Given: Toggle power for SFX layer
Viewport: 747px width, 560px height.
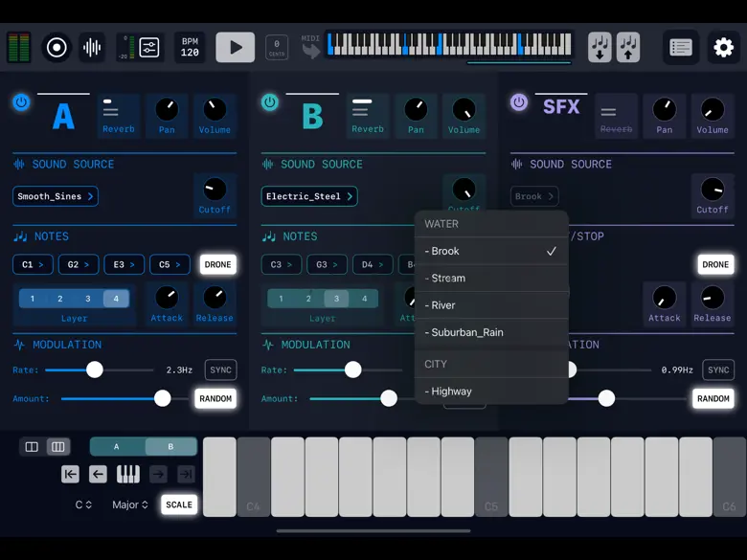Looking at the screenshot, I should coord(519,101).
